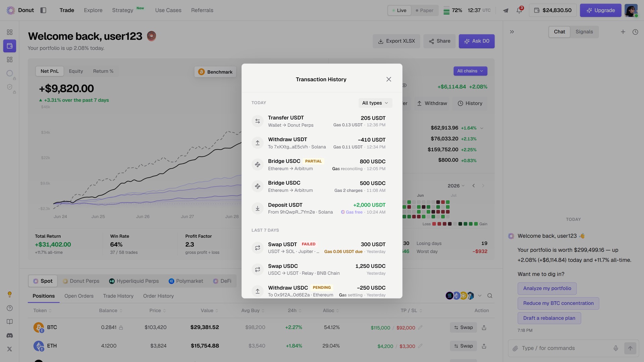
Task: Click the share icon on BTC row
Action: [484, 327]
